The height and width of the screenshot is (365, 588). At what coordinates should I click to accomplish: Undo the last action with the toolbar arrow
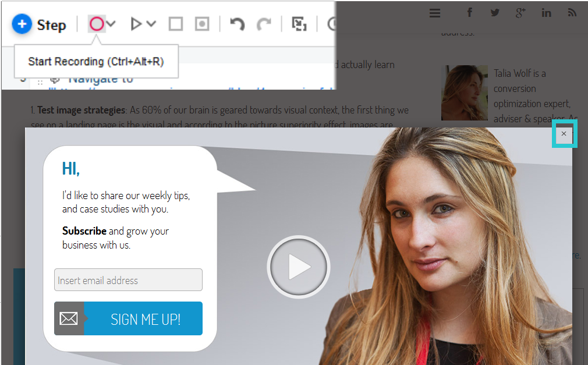point(237,24)
